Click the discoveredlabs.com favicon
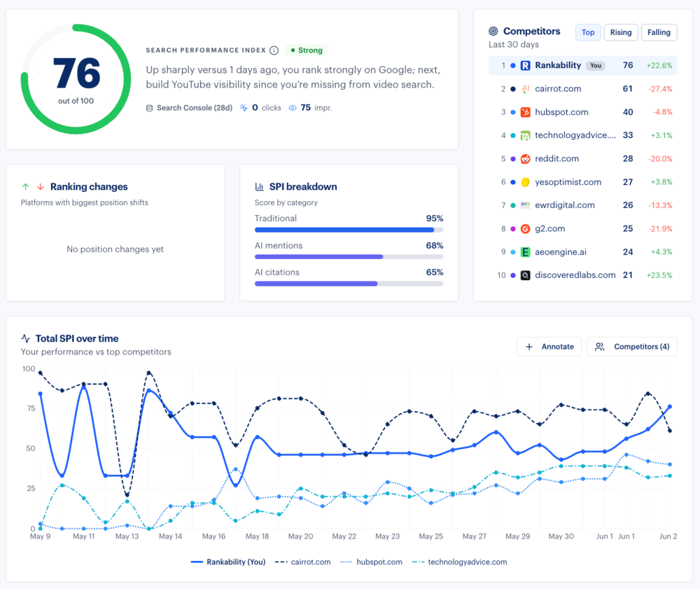This screenshot has height=589, width=700. pos(526,275)
